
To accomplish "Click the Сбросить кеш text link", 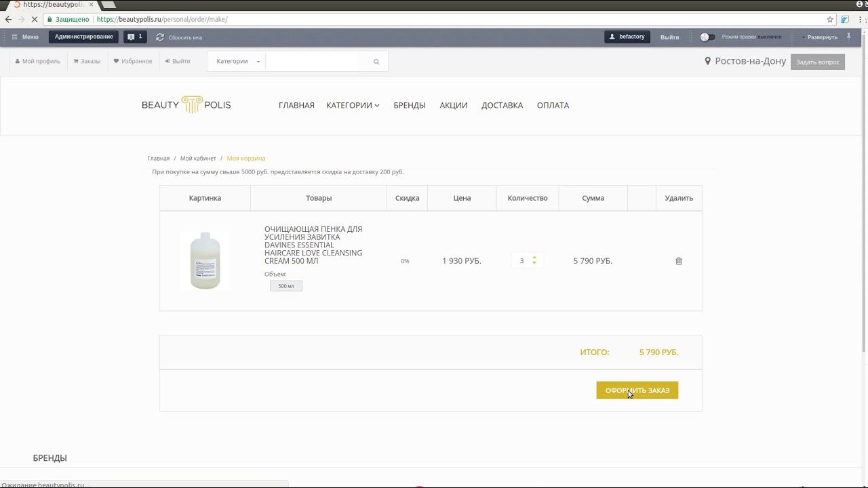I will click(x=185, y=37).
